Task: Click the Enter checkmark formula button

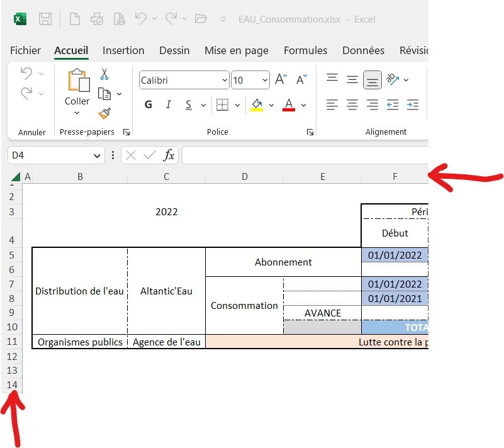Action: pyautogui.click(x=150, y=155)
